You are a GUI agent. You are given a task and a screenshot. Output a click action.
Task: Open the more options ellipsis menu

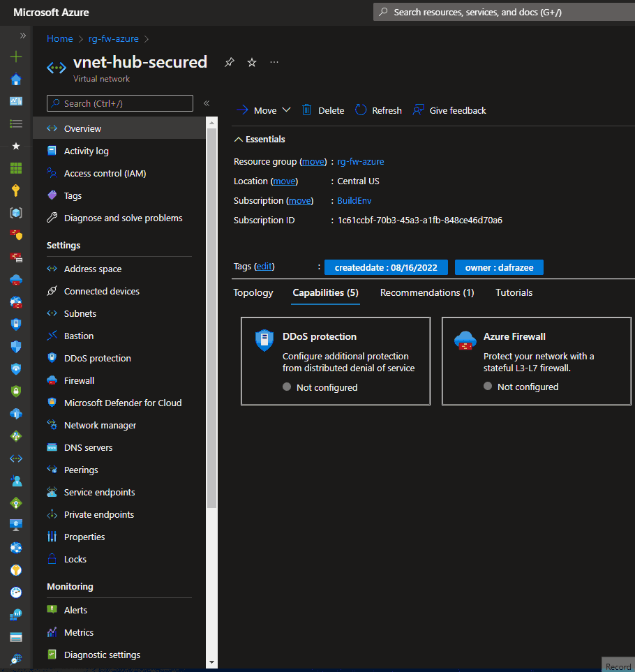(274, 63)
